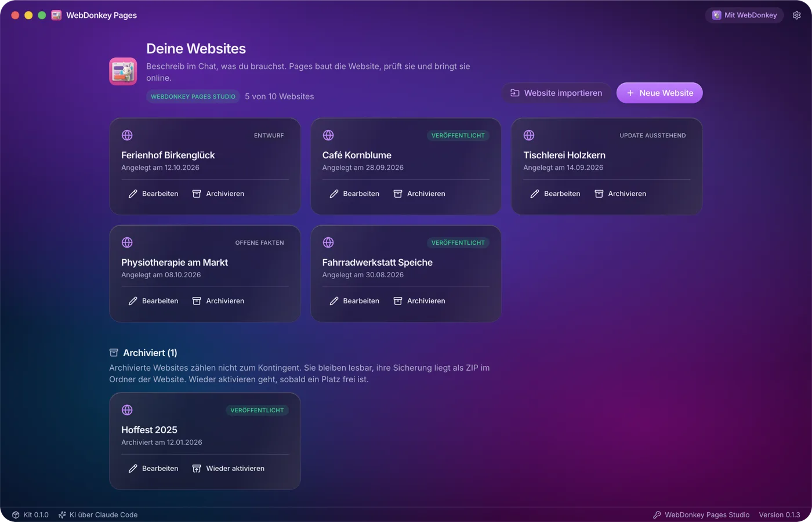Screen dimensions: 812x522
Task: Click the WEBDONKEY PAGES STUDIO badge
Action: pyautogui.click(x=193, y=97)
